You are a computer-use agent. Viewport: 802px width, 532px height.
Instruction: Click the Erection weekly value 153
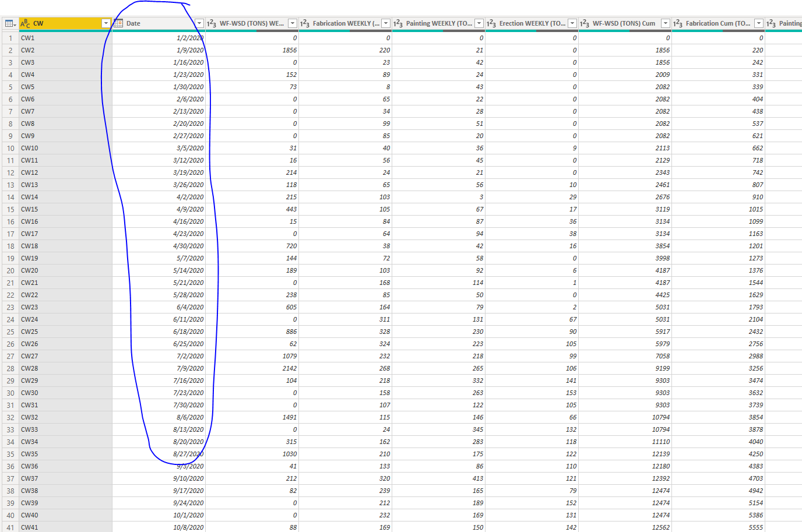click(532, 393)
